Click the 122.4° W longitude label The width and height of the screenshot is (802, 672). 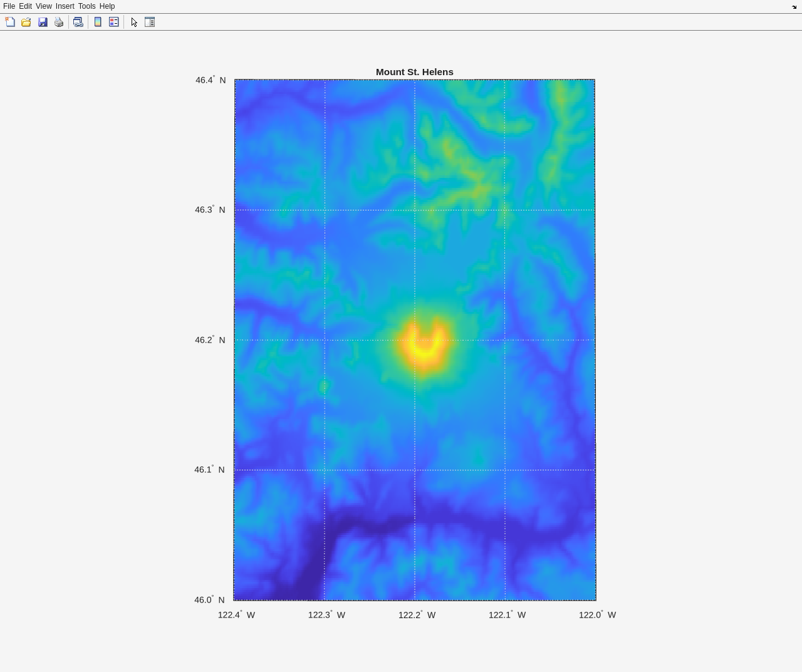pyautogui.click(x=236, y=614)
